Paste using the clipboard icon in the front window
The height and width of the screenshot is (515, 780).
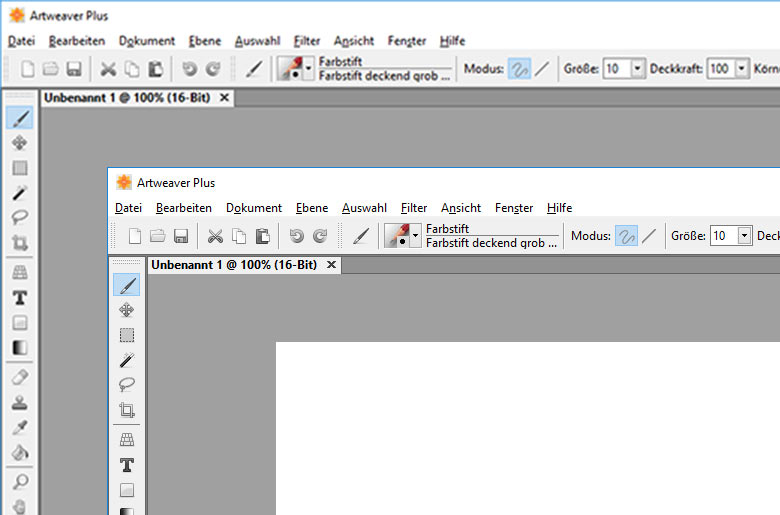pos(263,236)
